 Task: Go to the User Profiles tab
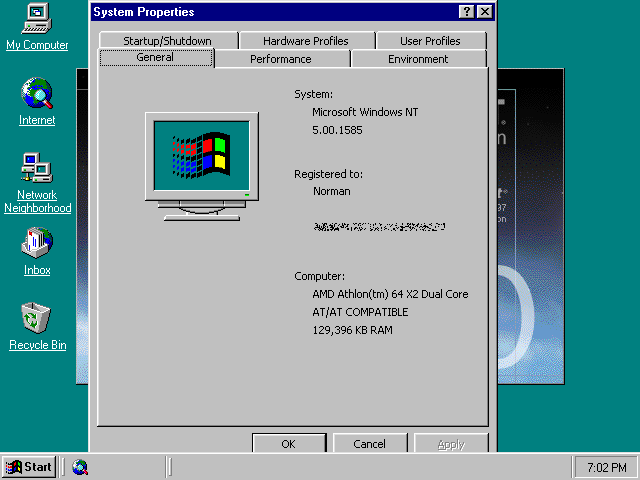[430, 41]
